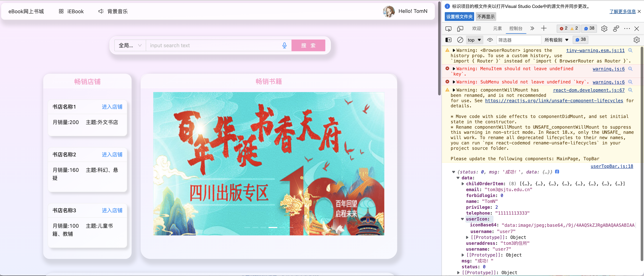Open more DevTools options via ellipsis icon

point(627,28)
